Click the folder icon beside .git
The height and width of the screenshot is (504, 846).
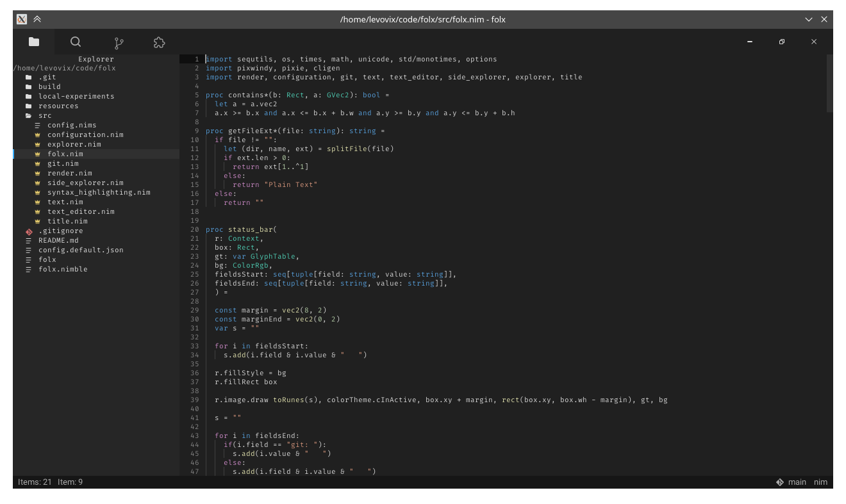tap(29, 77)
